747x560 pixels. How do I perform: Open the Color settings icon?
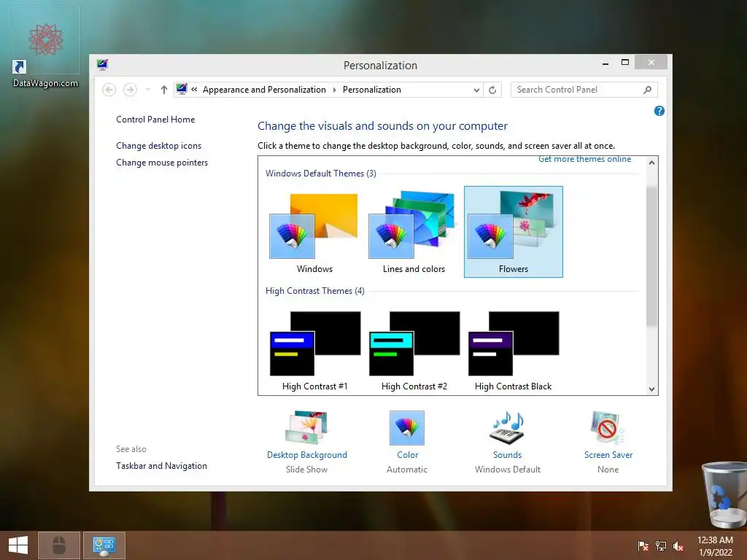tap(407, 427)
